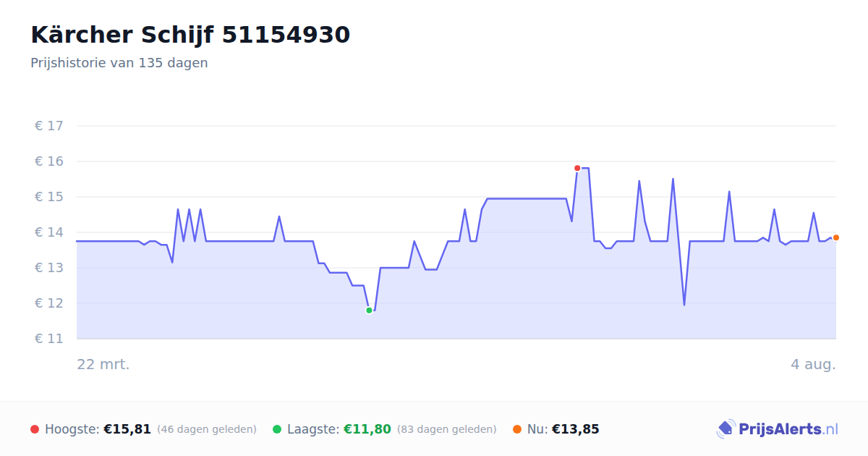Click the green dot next to Laagste
Image resolution: width=868 pixels, height=456 pixels.
point(277,429)
